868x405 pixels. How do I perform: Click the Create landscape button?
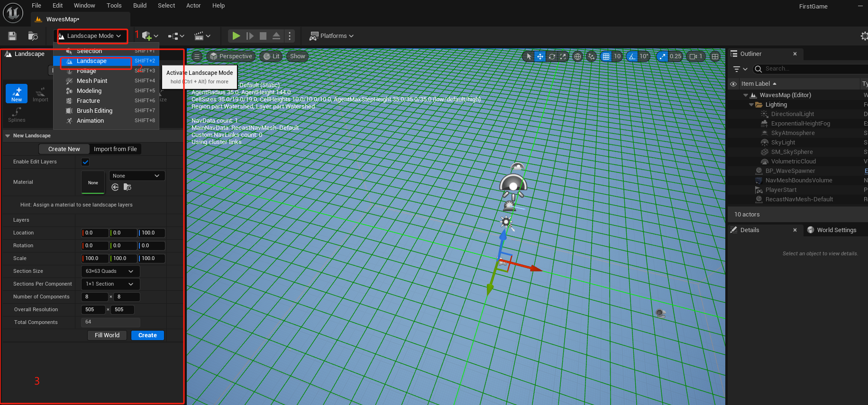147,335
